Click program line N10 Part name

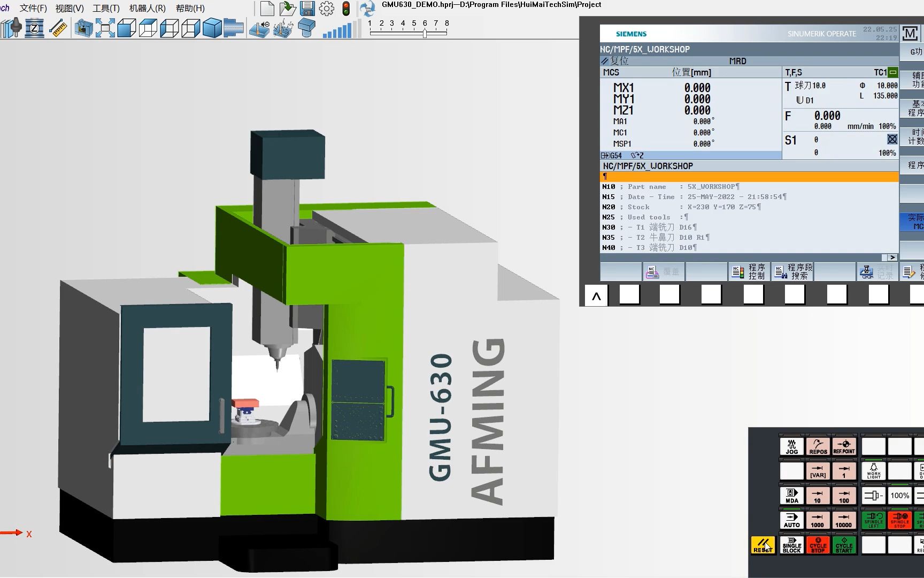tap(749, 187)
